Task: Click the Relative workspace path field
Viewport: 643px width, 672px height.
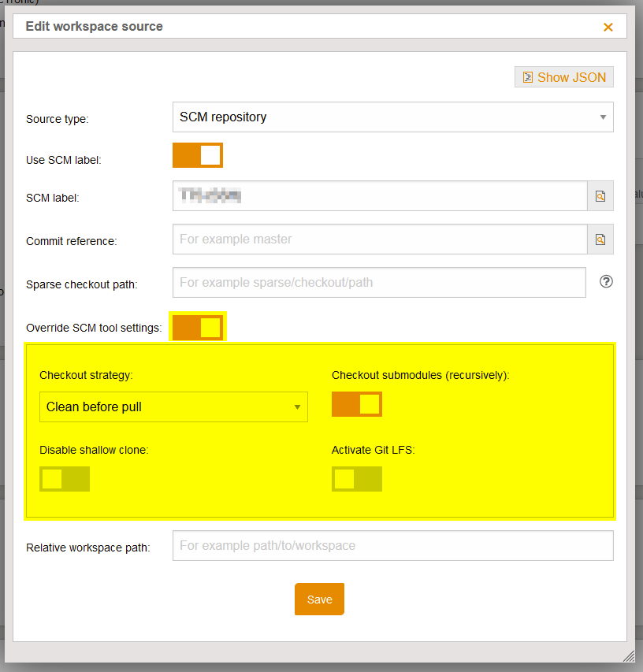Action: 392,545
